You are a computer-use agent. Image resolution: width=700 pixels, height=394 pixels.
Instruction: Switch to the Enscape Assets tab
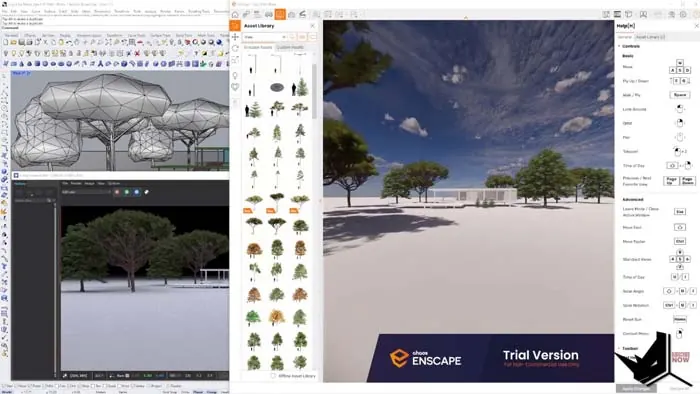tap(258, 47)
